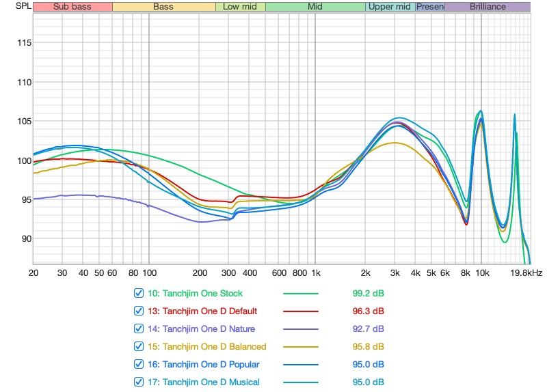Toggle the Tanchjim One D Default checkbox
Screen dimensions: 547x392
139,311
